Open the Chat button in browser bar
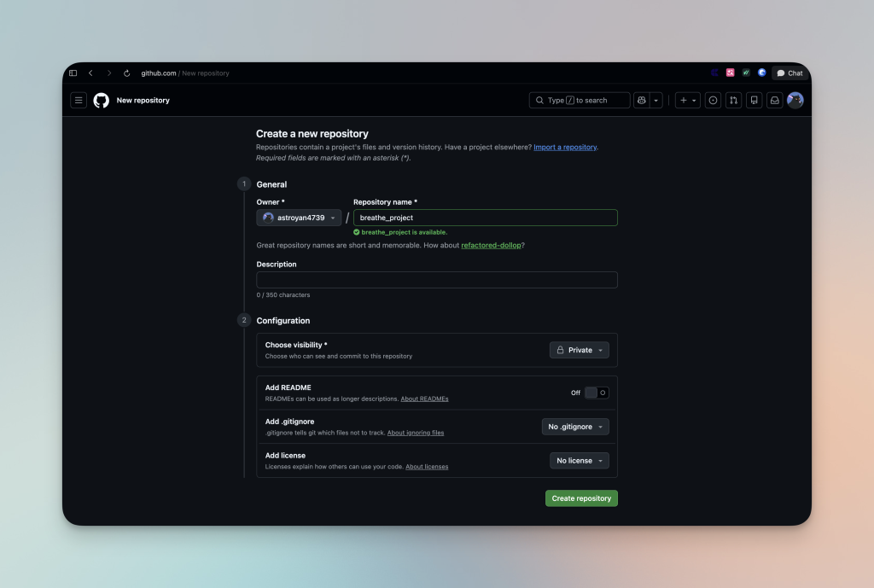This screenshot has height=588, width=874. (x=790, y=73)
